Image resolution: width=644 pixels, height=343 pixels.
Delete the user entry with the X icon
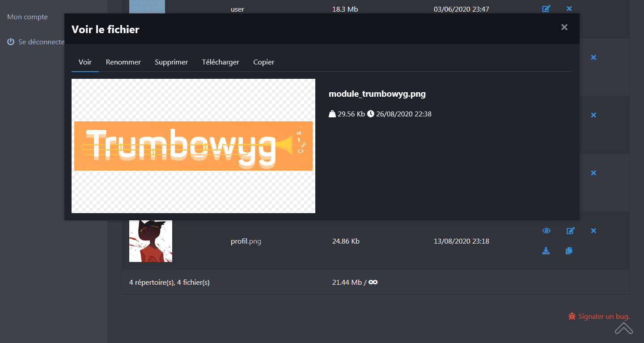[x=569, y=9]
